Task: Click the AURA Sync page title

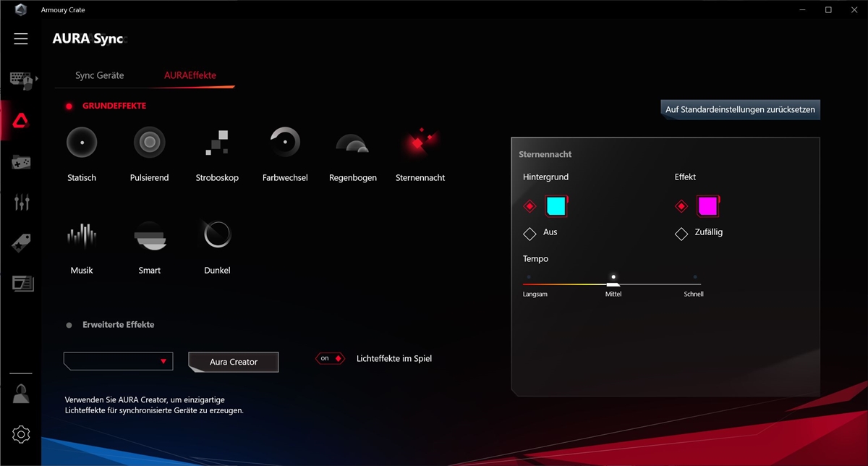Action: (88, 39)
